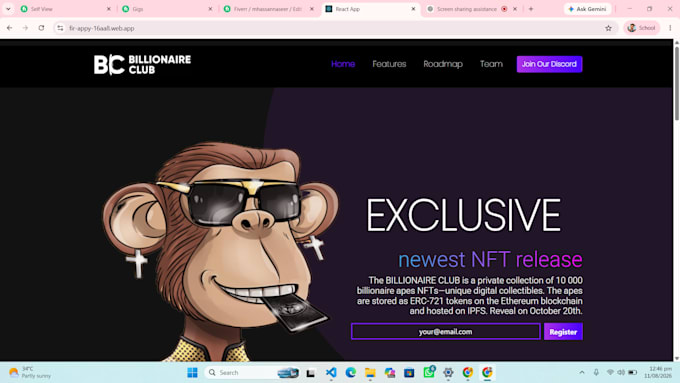
Task: Bookmark this page with the star icon
Action: (608, 28)
